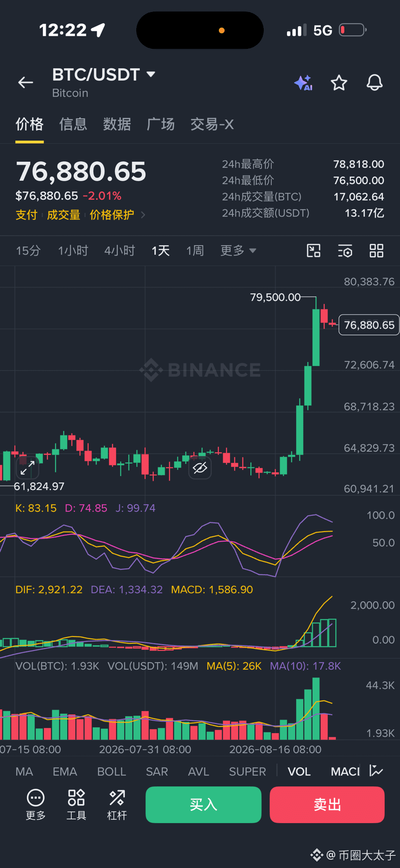
Task: Tap the 24h最高价 value 78,818.00
Action: pos(359,164)
